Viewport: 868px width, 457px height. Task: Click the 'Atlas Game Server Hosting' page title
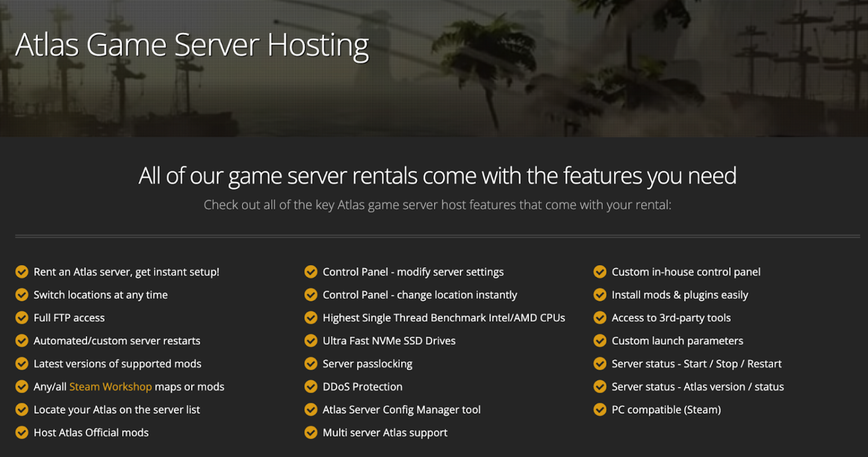(x=192, y=45)
